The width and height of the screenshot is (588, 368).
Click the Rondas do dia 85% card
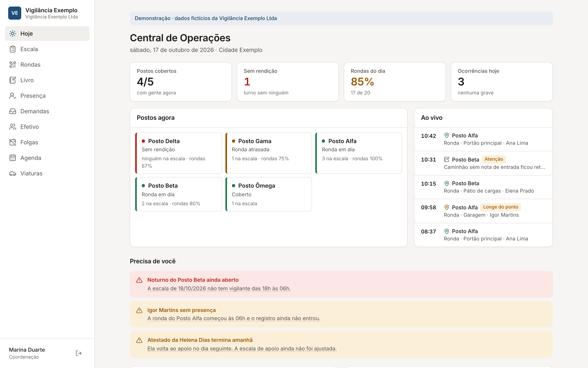(x=395, y=82)
